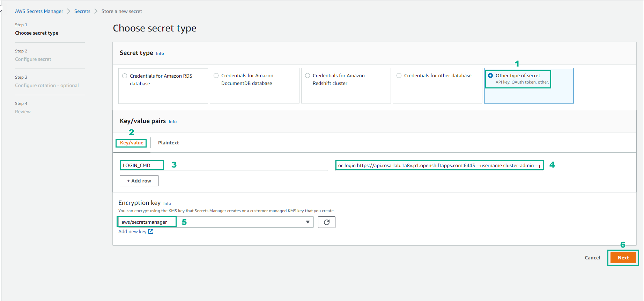Expand the encryption key dropdown arrow

(x=308, y=222)
